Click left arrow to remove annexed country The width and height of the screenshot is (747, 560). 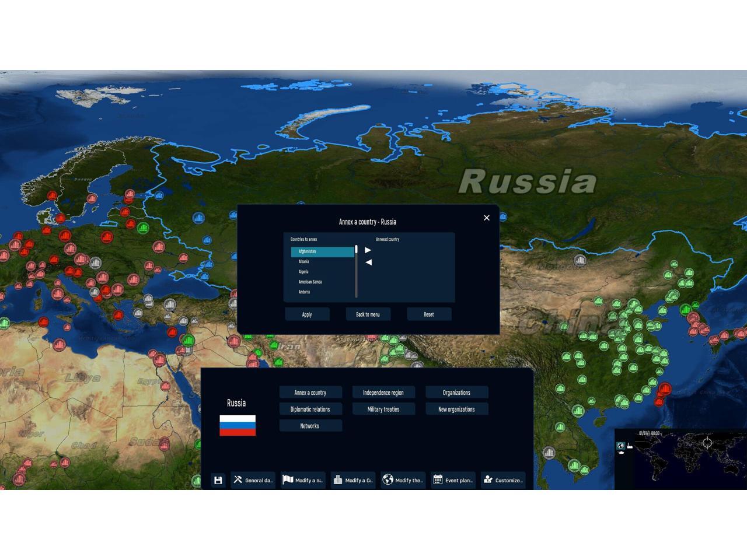pos(368,262)
